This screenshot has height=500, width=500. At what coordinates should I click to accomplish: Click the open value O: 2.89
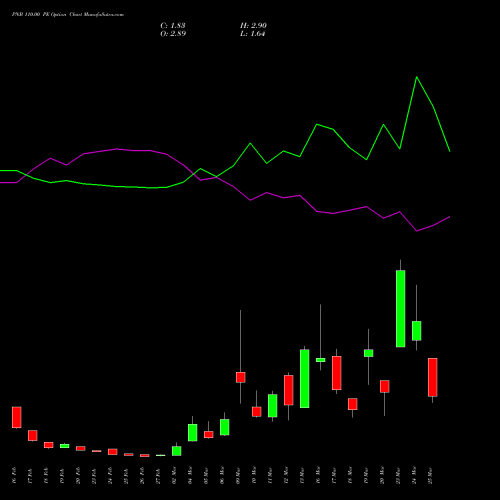click(173, 33)
